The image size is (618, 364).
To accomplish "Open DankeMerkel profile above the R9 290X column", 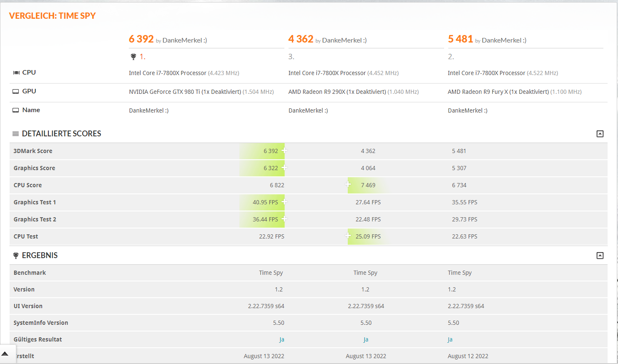I will coord(344,40).
